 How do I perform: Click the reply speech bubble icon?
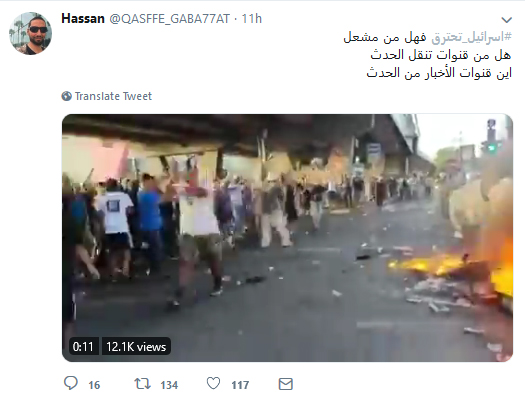click(x=71, y=383)
